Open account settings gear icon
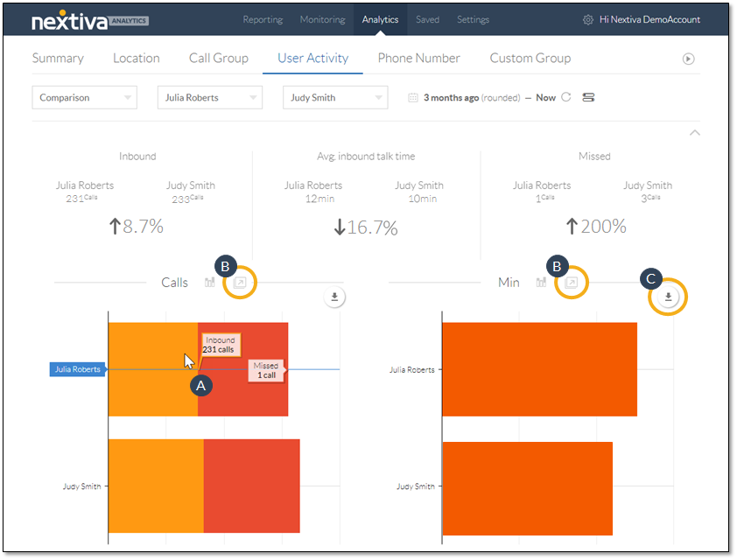This screenshot has width=737, height=560. click(587, 20)
